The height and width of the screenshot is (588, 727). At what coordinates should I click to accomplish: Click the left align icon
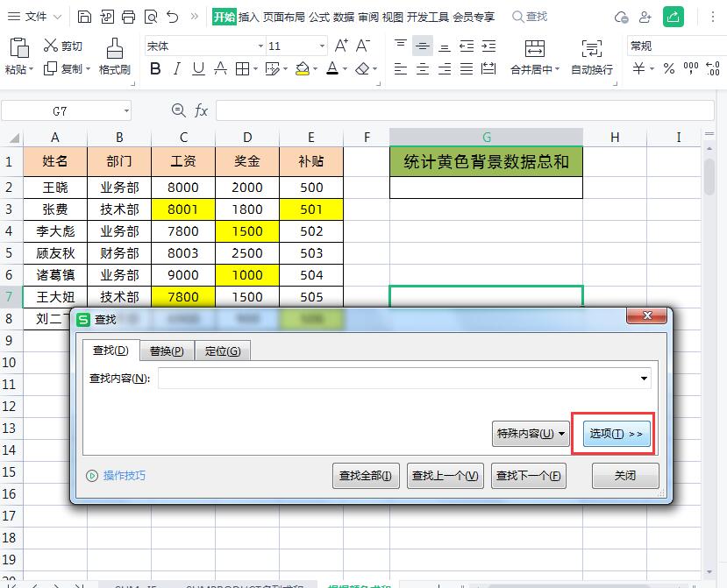[401, 69]
